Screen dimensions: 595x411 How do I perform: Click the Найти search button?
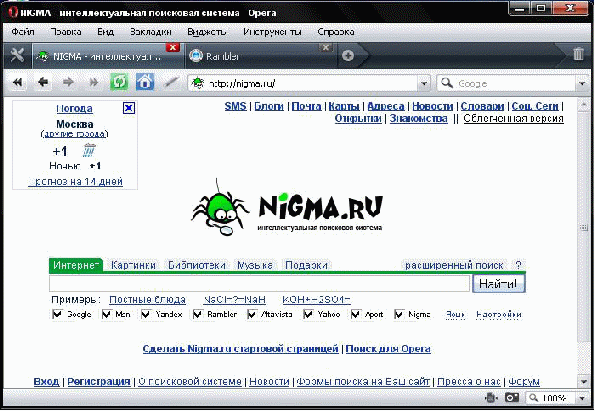pos(498,283)
